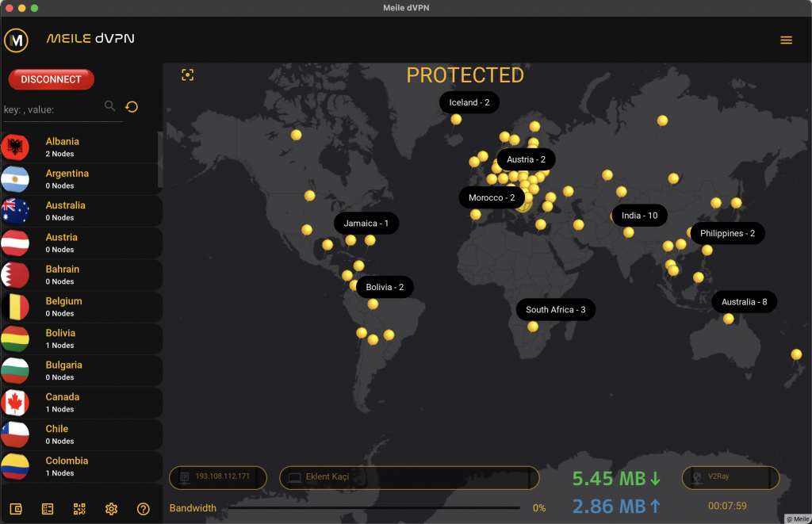Click the search magnifier icon
The width and height of the screenshot is (812, 524).
click(109, 105)
